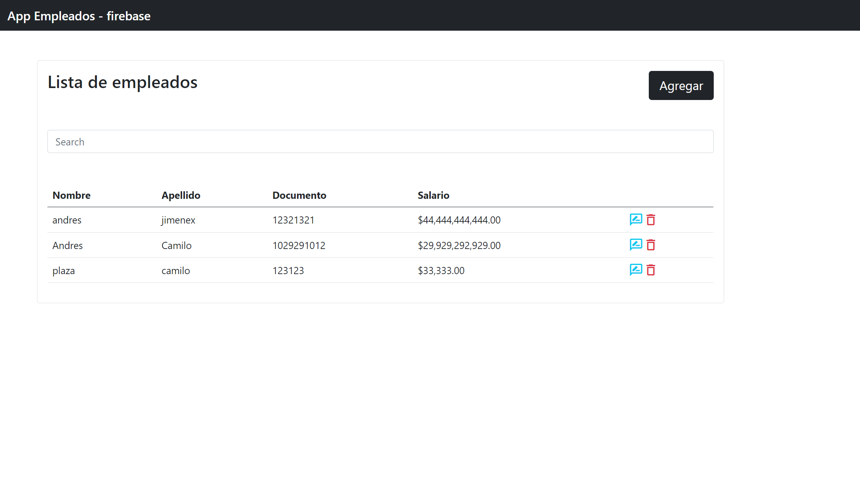Screen dimensions: 860x504
Task: Click the name cell 'andres'
Action: pyautogui.click(x=67, y=220)
